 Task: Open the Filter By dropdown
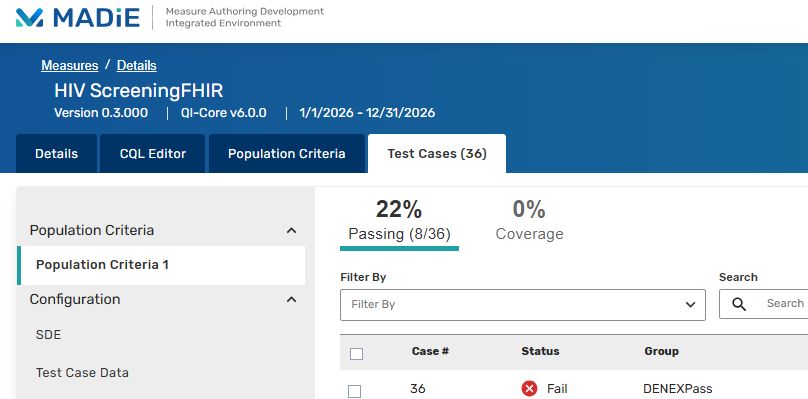tap(523, 305)
